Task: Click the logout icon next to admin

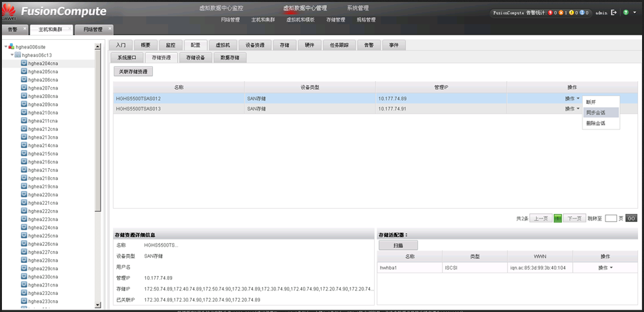Action: (x=613, y=12)
